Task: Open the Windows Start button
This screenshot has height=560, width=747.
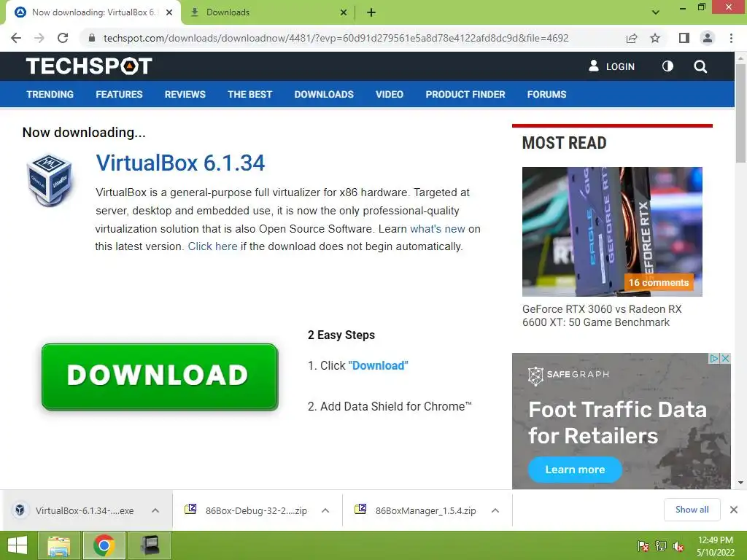Action: [x=18, y=545]
